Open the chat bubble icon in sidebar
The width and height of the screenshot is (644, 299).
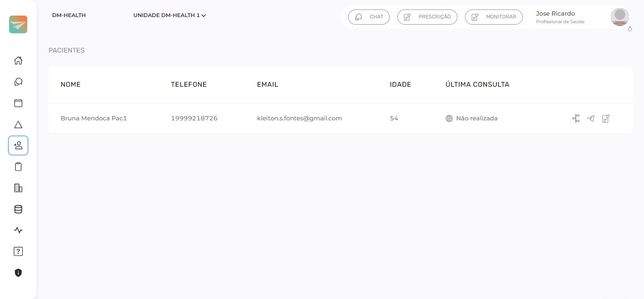18,82
